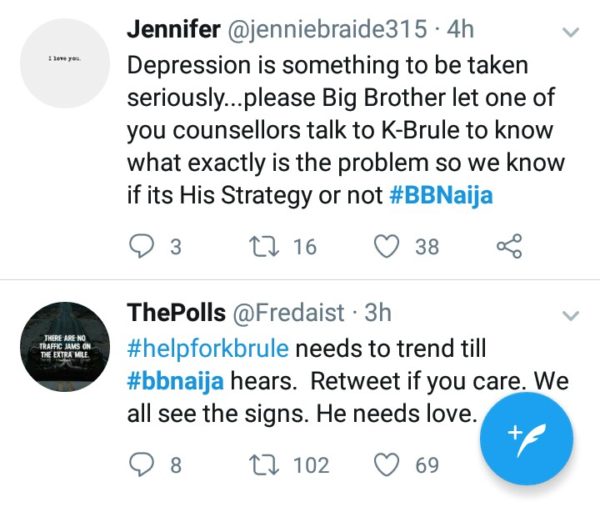Like ThePolls tweet
Screen dimensions: 600x512
point(384,465)
